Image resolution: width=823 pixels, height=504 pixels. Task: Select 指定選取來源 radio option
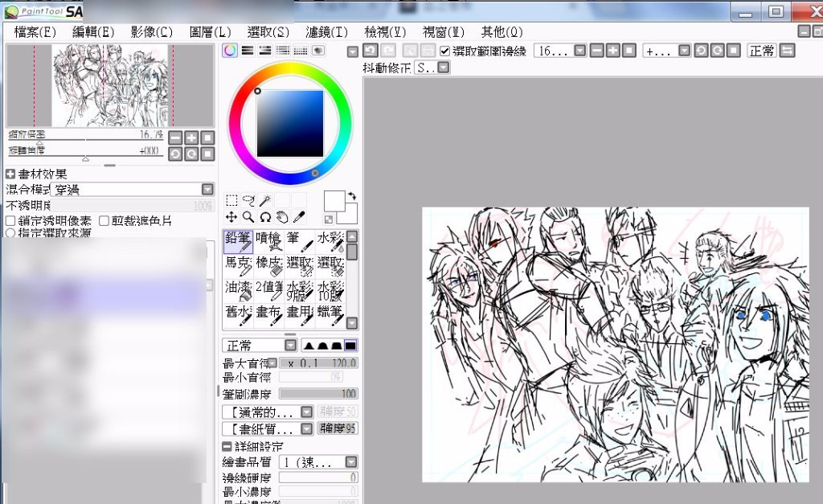10,232
